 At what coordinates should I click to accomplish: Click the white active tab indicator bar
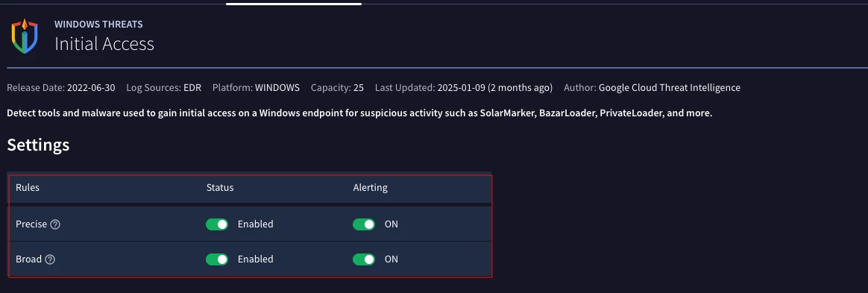[293, 3]
